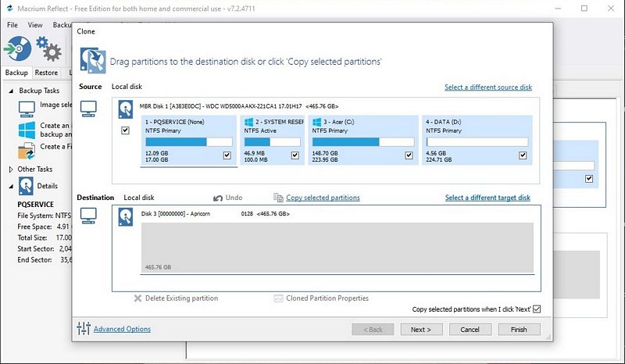Uncheck the DATA (D:) partition checkbox
The width and height of the screenshot is (625, 364).
click(523, 155)
